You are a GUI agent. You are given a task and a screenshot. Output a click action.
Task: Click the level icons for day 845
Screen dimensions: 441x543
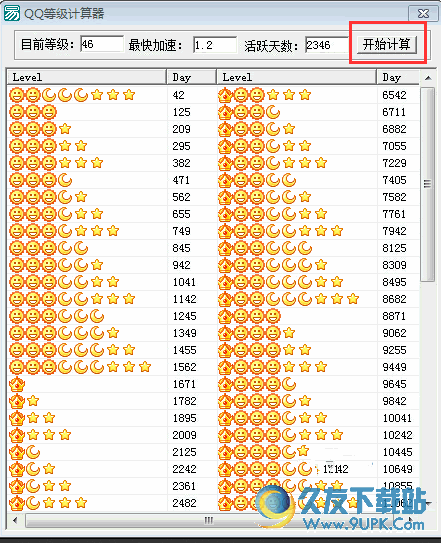pyautogui.click(x=49, y=248)
